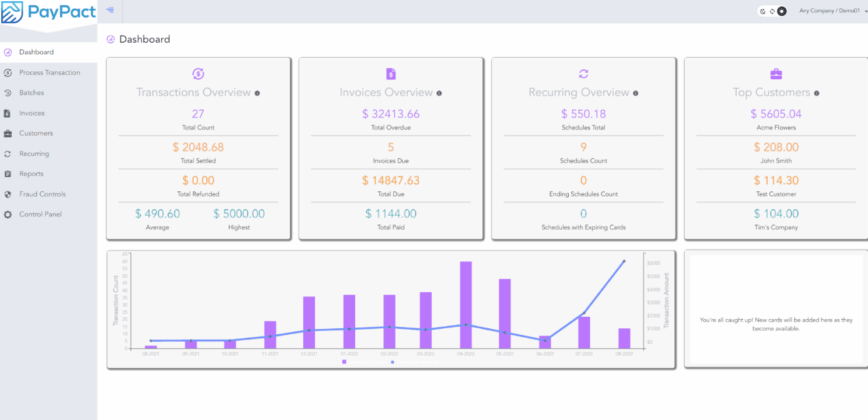
Task: Click the tallest 04-2022 bar in the chart
Action: [x=466, y=303]
